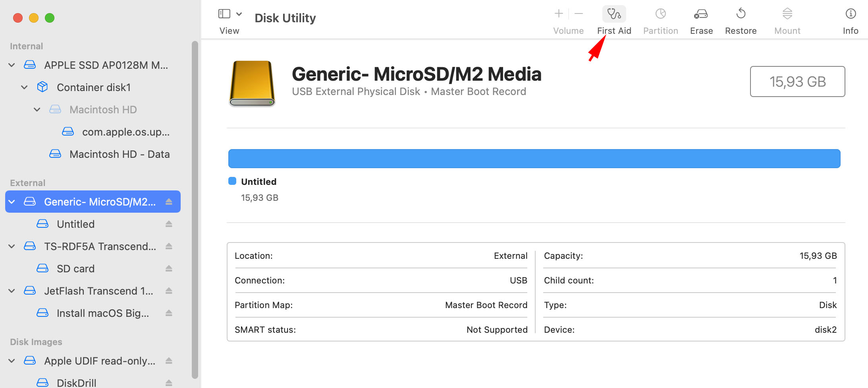Click the Partition Map Master Boot Record value
868x388 pixels.
click(x=486, y=305)
